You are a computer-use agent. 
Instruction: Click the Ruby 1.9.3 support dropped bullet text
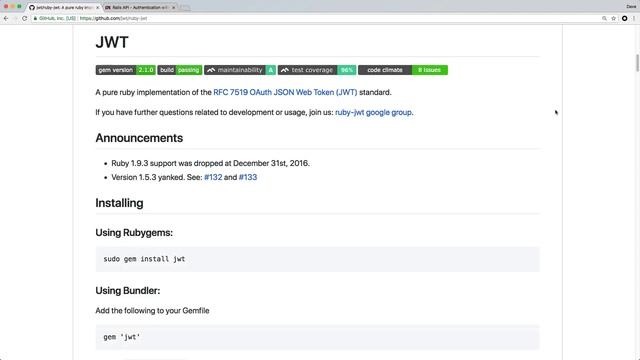click(210, 163)
